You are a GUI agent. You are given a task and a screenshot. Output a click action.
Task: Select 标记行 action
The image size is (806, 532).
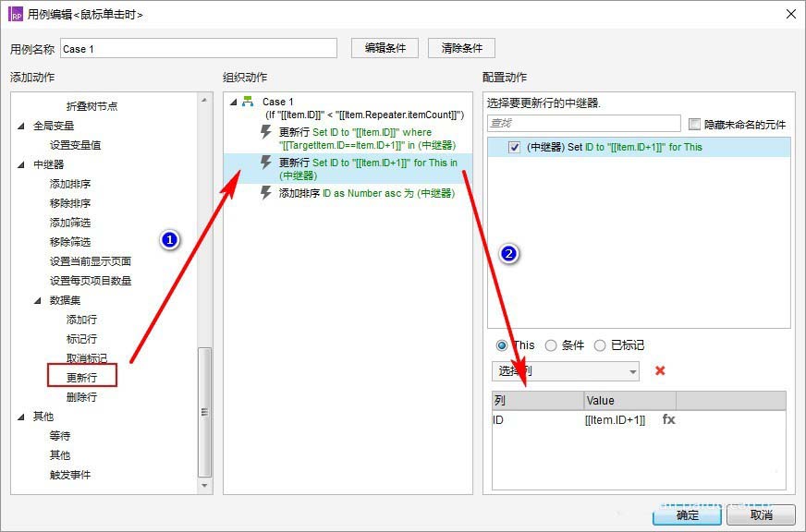point(81,339)
